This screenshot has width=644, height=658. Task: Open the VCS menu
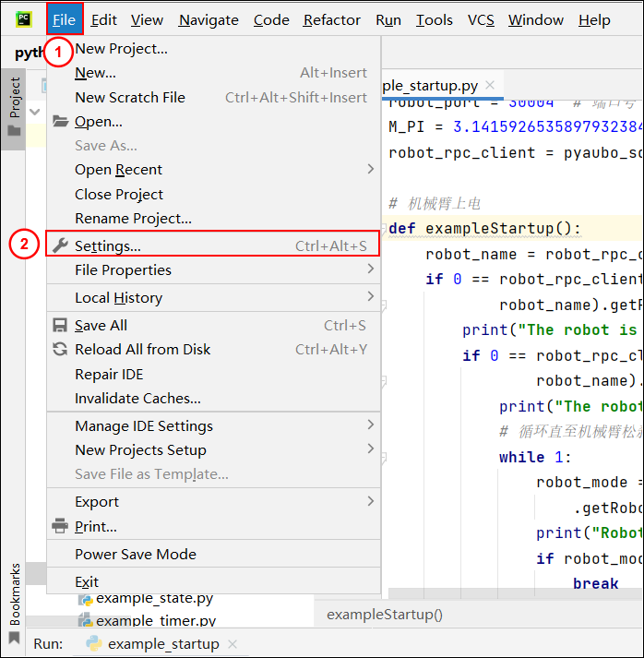click(x=481, y=19)
